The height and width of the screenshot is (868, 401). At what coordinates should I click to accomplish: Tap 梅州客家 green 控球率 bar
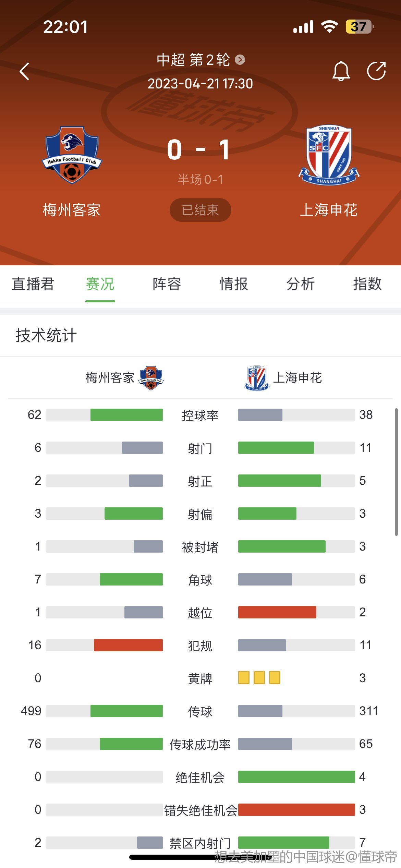tap(126, 415)
